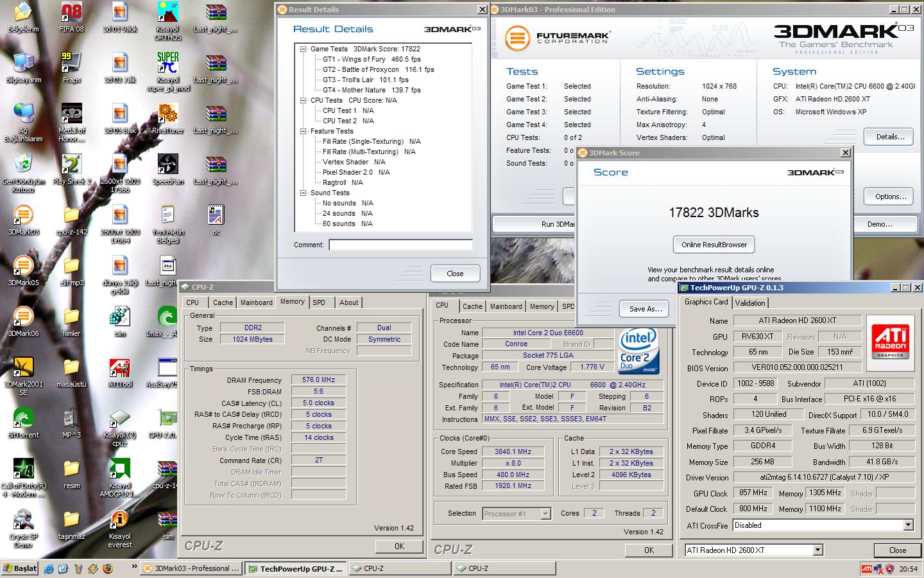Open the Fraps desktop icon
This screenshot has height=578, width=924.
[x=71, y=67]
